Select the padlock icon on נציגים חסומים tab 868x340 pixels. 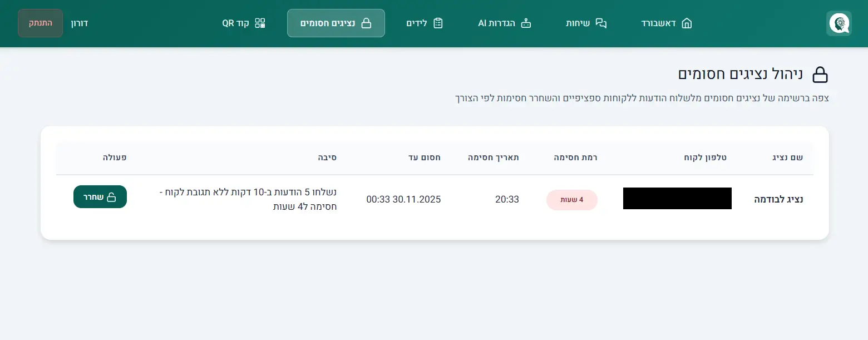pyautogui.click(x=366, y=23)
